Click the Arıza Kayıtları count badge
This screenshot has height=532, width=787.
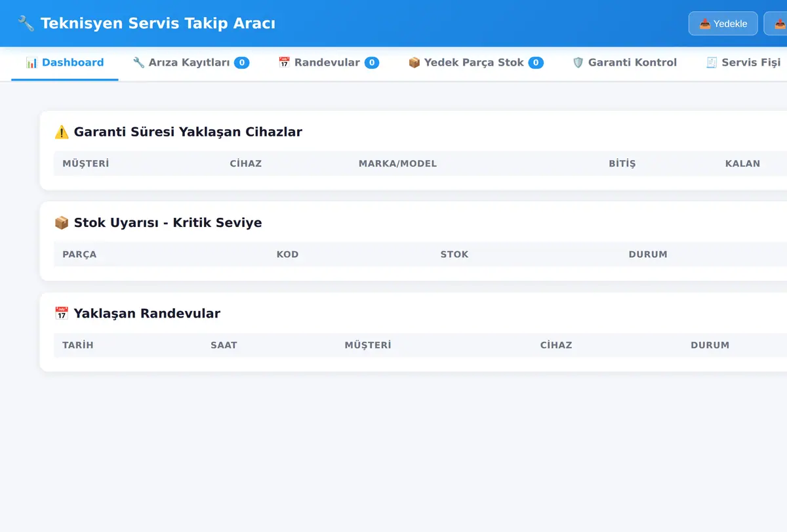pyautogui.click(x=241, y=63)
